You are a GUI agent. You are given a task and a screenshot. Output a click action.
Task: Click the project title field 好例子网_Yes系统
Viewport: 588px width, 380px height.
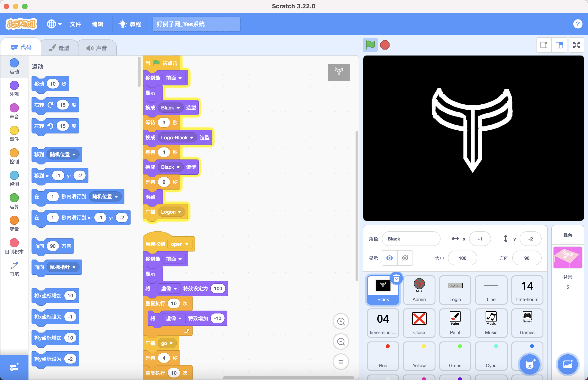[x=196, y=24]
